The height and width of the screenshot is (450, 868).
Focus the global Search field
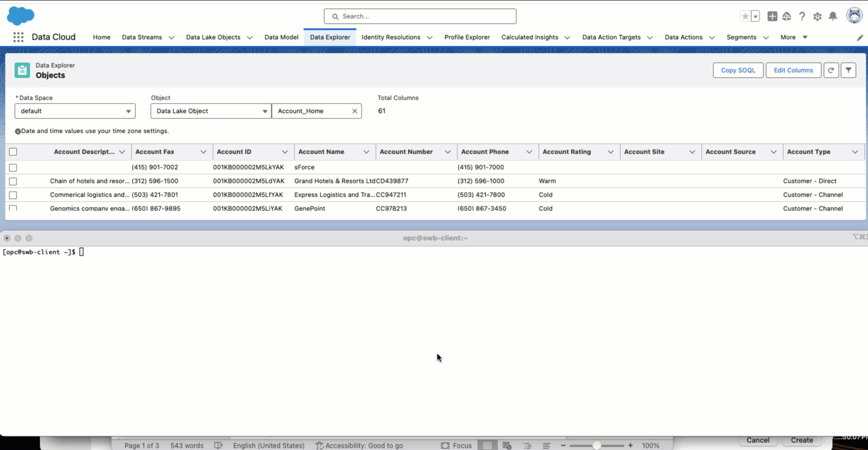(420, 17)
